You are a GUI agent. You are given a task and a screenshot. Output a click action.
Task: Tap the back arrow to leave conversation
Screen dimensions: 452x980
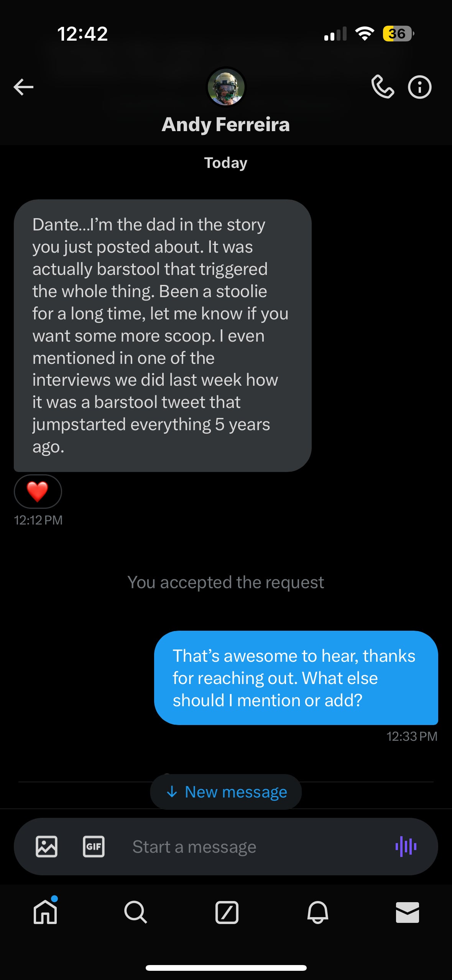[24, 87]
